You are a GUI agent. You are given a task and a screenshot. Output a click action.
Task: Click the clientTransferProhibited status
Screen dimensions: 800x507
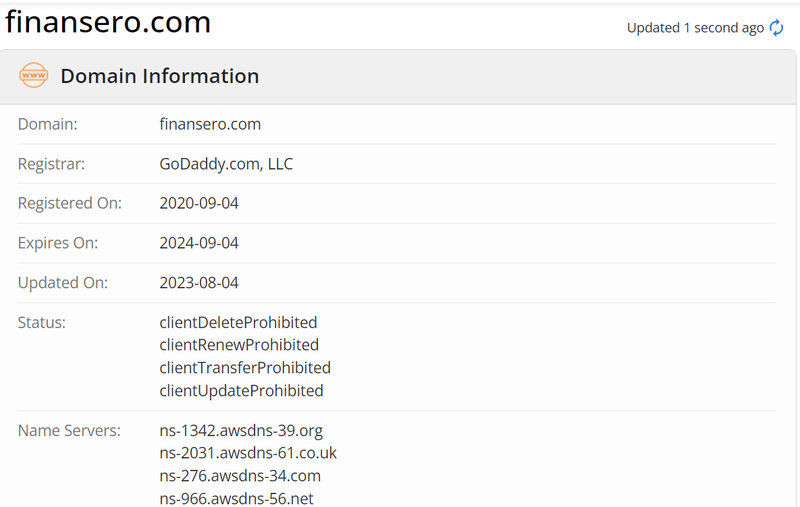(x=245, y=368)
